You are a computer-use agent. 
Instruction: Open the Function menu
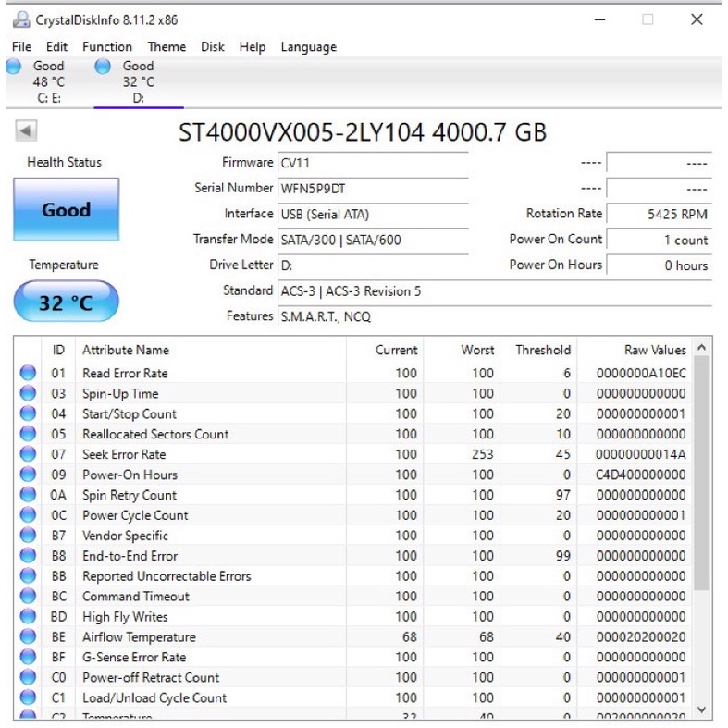click(107, 47)
